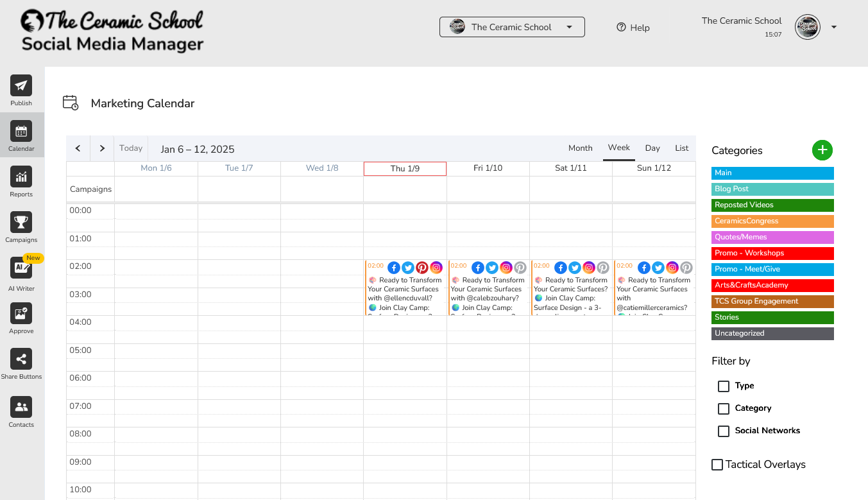Image resolution: width=868 pixels, height=500 pixels.
Task: Select the Reposted Videos category swatch
Action: [772, 205]
